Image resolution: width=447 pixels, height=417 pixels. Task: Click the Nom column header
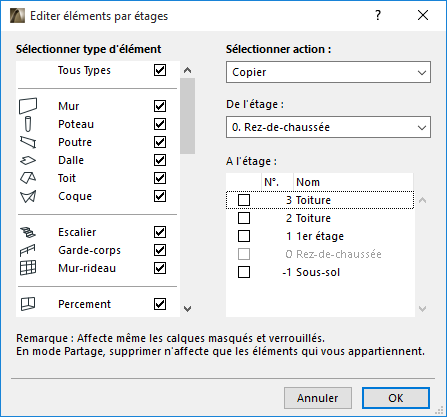pyautogui.click(x=353, y=182)
